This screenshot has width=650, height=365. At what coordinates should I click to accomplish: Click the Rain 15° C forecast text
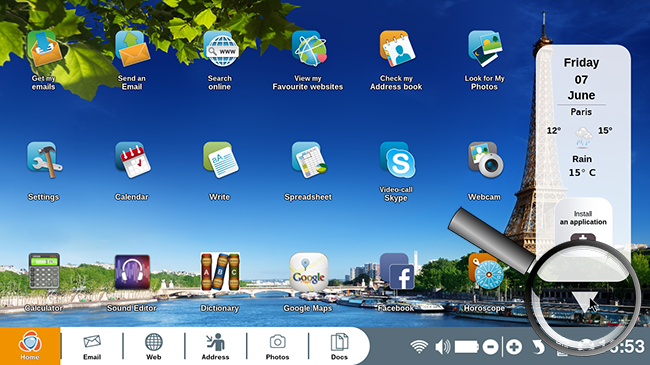[582, 166]
